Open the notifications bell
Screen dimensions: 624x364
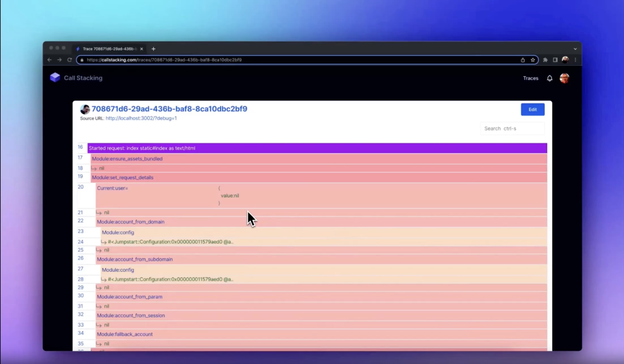click(550, 78)
